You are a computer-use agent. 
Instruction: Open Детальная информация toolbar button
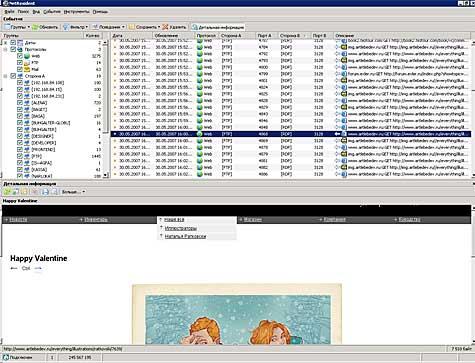point(218,27)
